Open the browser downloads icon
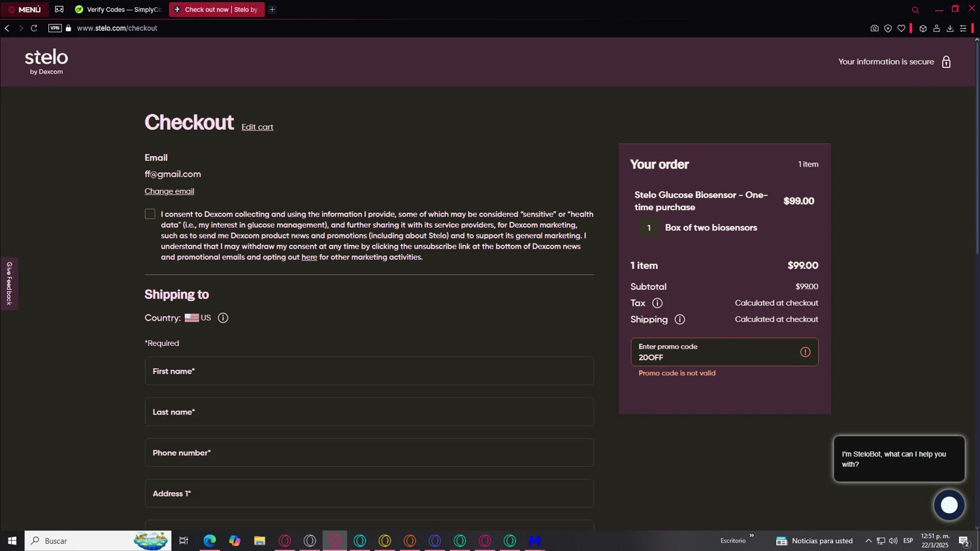This screenshot has height=551, width=980. click(x=950, y=28)
